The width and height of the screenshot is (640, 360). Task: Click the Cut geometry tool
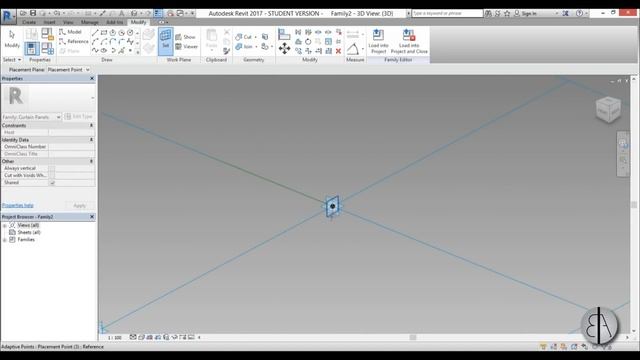pyautogui.click(x=243, y=37)
